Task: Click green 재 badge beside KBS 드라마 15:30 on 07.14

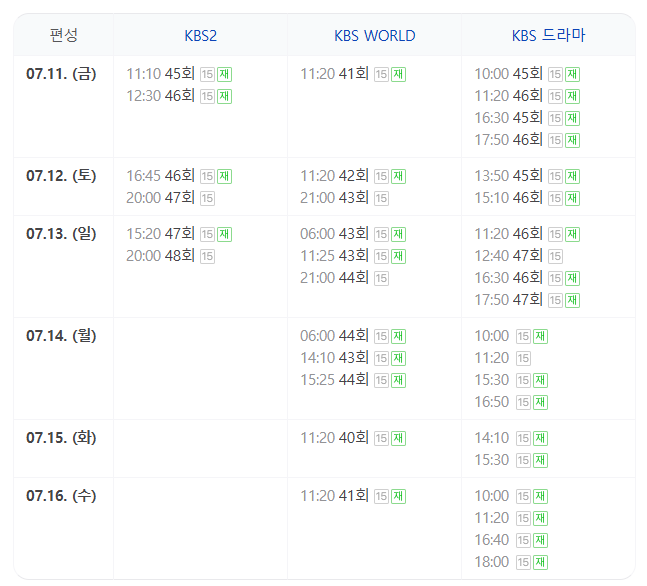Action: (x=541, y=380)
